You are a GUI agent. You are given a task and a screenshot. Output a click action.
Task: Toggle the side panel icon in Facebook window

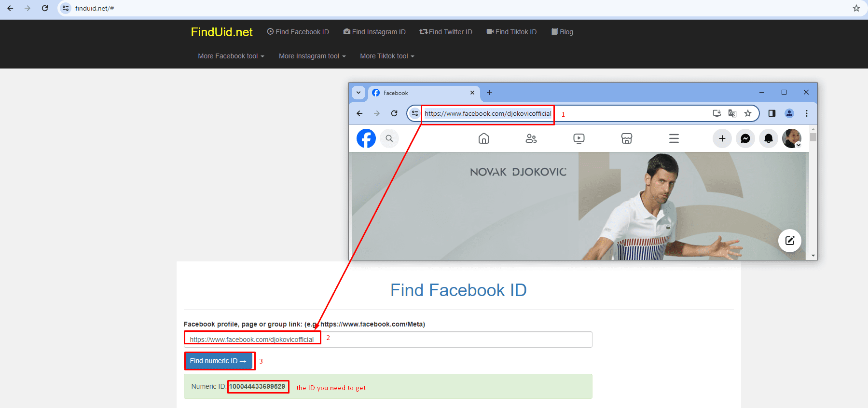click(772, 113)
